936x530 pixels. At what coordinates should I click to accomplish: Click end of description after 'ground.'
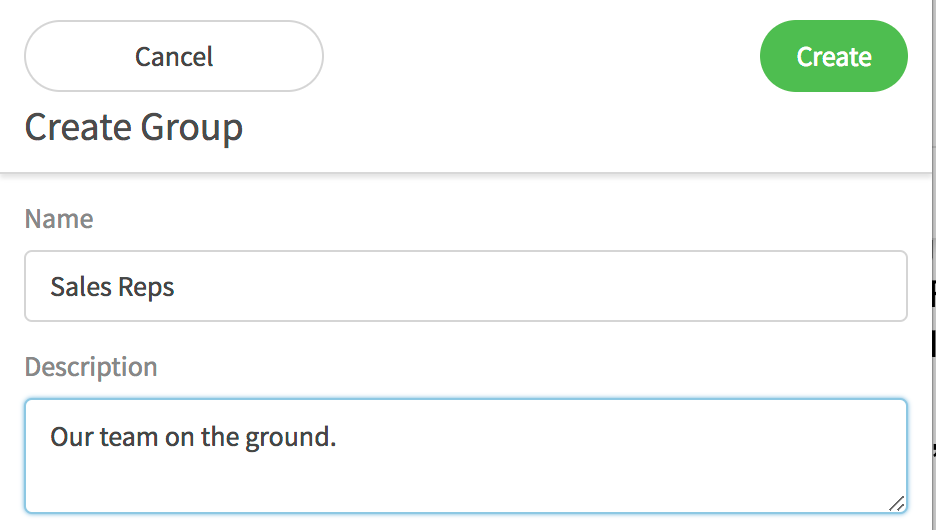tap(338, 437)
